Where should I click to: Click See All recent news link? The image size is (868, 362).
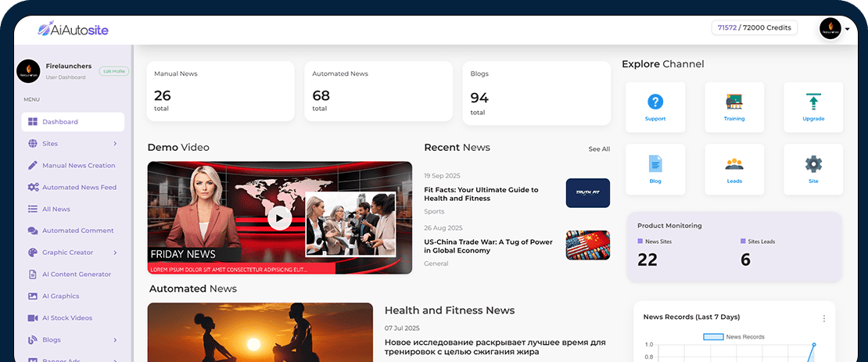click(x=599, y=149)
